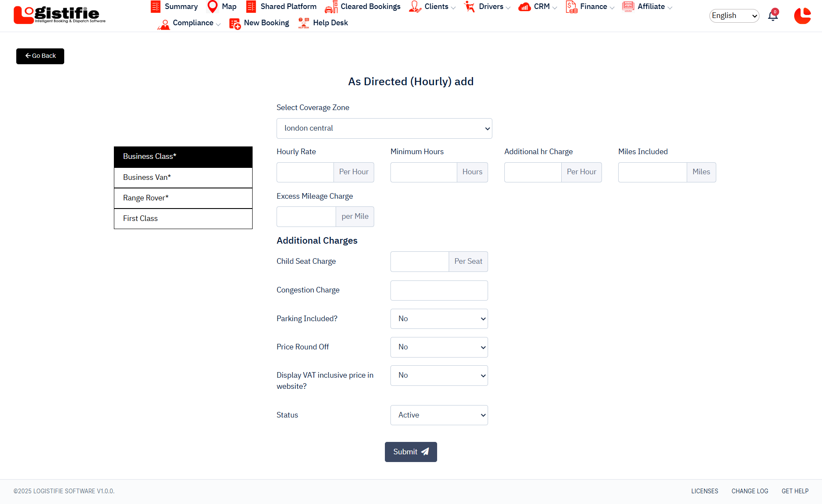Open the Parking Included dropdown

(x=439, y=319)
